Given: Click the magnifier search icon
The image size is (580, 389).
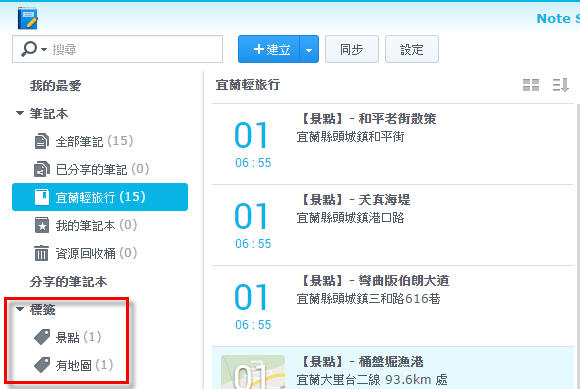Looking at the screenshot, I should 29,49.
